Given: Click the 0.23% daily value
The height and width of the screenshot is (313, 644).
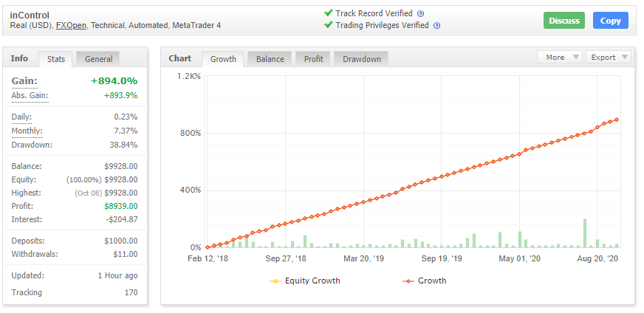Looking at the screenshot, I should (126, 117).
